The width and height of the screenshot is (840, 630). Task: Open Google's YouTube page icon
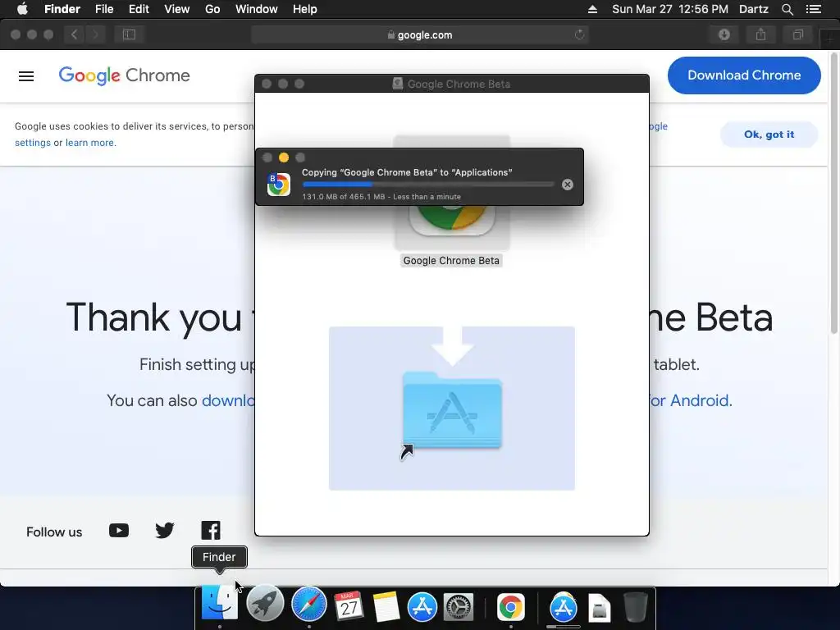tap(119, 531)
